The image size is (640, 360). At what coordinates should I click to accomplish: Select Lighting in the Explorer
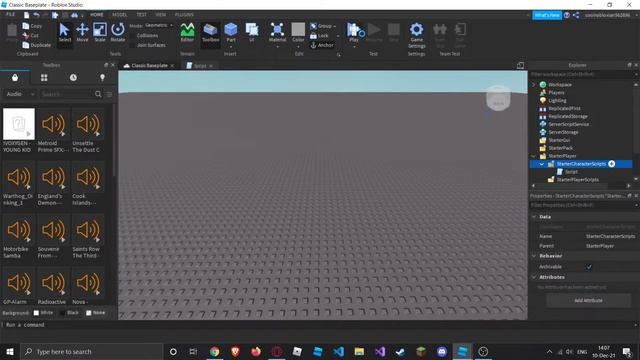(x=557, y=100)
